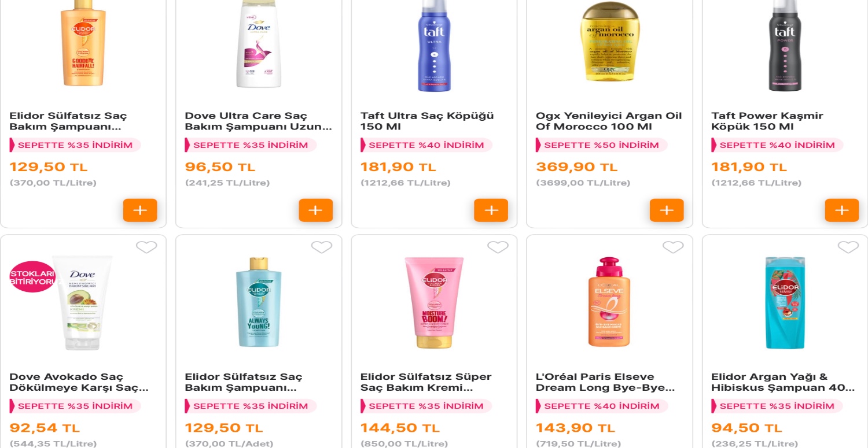Favorite the L'Oréal Elseve Dream Long product

(673, 247)
